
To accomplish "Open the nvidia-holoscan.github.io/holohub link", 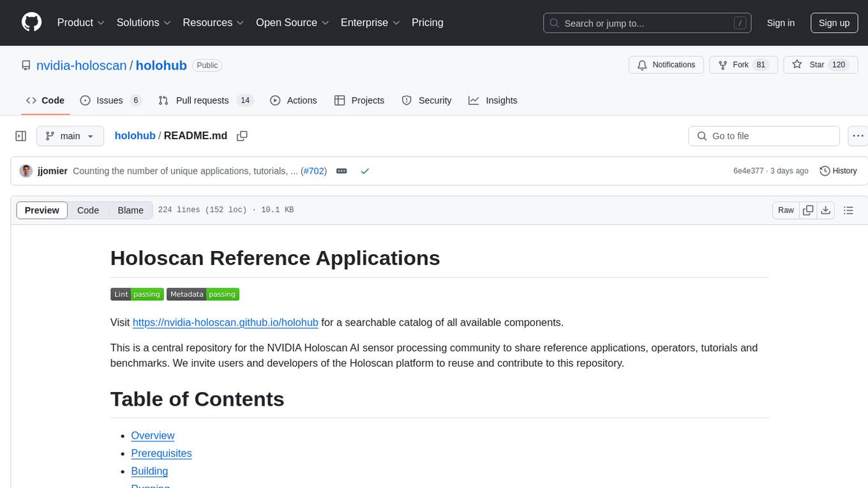I will [225, 322].
